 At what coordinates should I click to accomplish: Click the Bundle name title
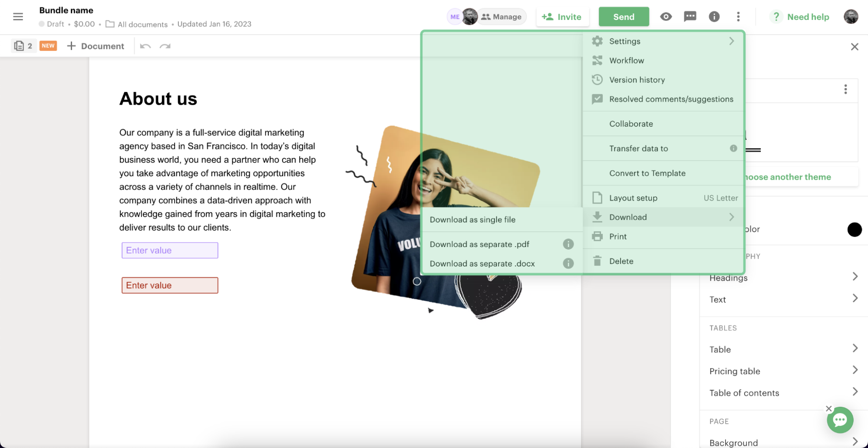click(x=66, y=10)
